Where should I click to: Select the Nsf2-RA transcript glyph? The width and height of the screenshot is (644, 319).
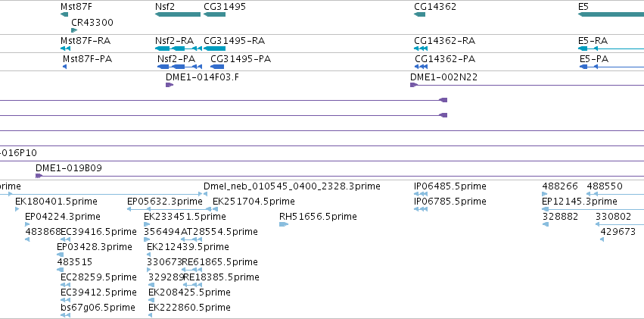tap(179, 48)
